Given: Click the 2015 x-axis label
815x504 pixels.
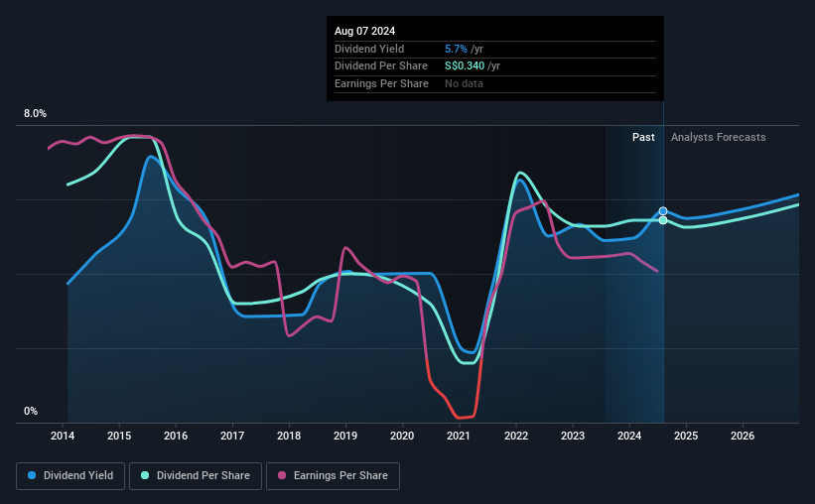Looking at the screenshot, I should click(119, 436).
